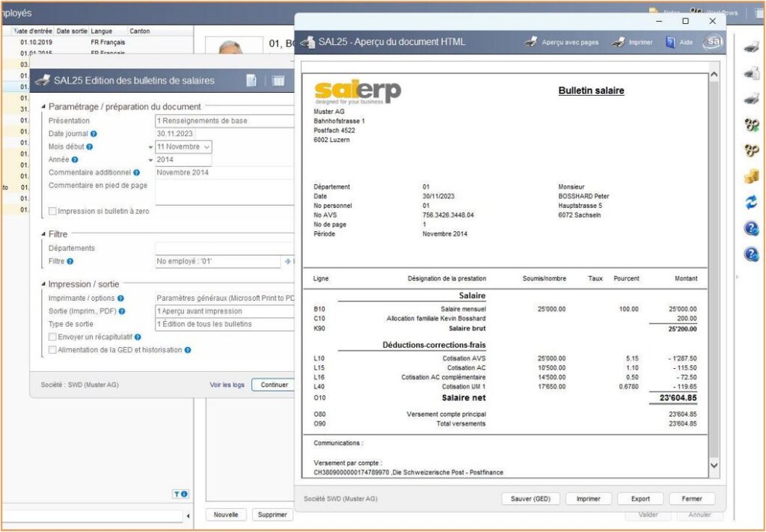The height and width of the screenshot is (532, 766).
Task: Click the Continuer button
Action: (274, 385)
